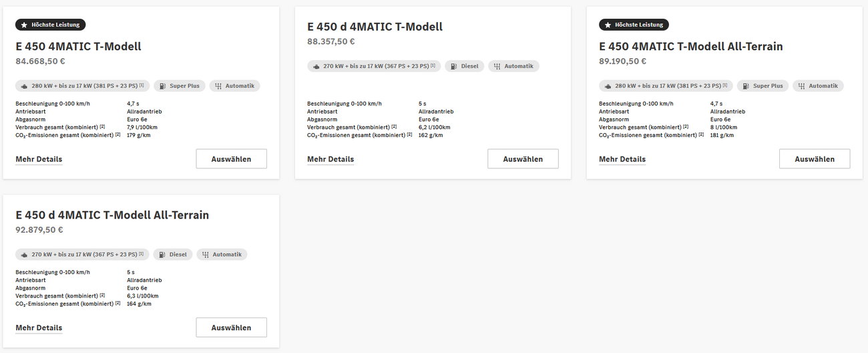Open Mehr Details for E 450 d All-Terrain
868x353 pixels.
point(39,328)
